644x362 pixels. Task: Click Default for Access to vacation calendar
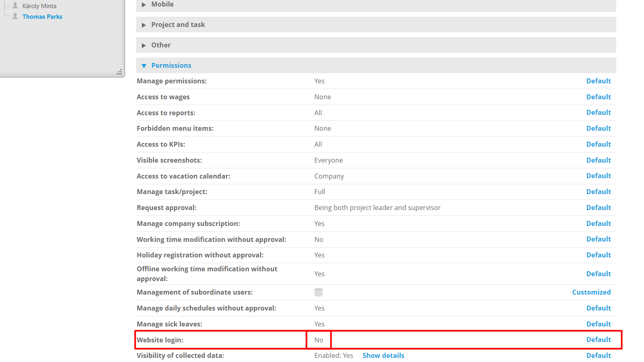(598, 176)
